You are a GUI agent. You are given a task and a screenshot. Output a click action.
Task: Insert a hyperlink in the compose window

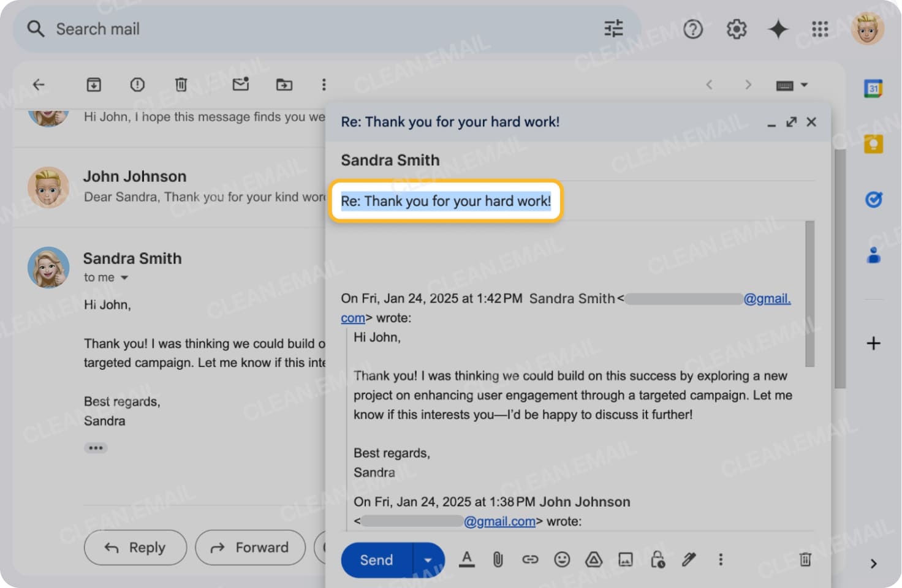coord(529,559)
